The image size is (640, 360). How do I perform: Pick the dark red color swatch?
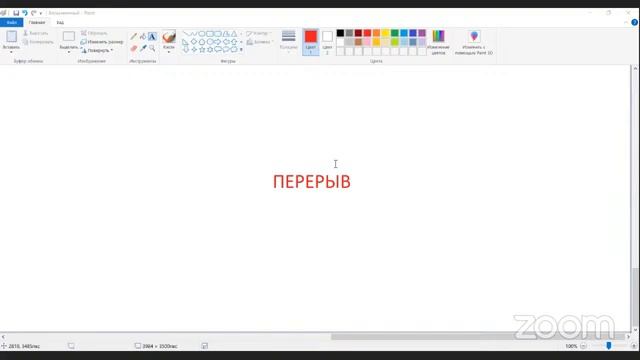358,33
